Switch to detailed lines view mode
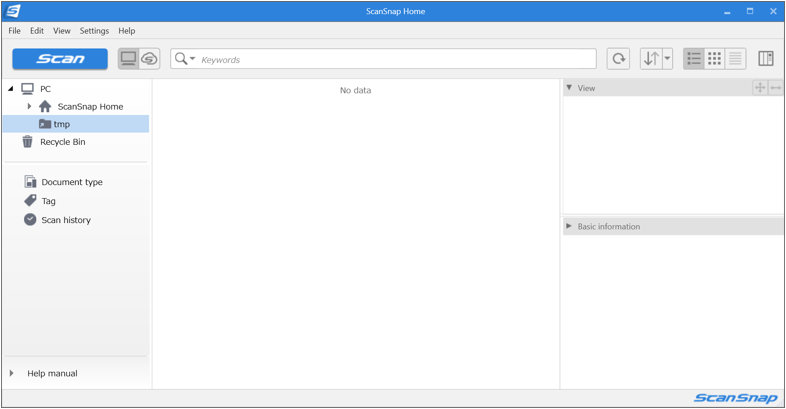 tap(735, 59)
